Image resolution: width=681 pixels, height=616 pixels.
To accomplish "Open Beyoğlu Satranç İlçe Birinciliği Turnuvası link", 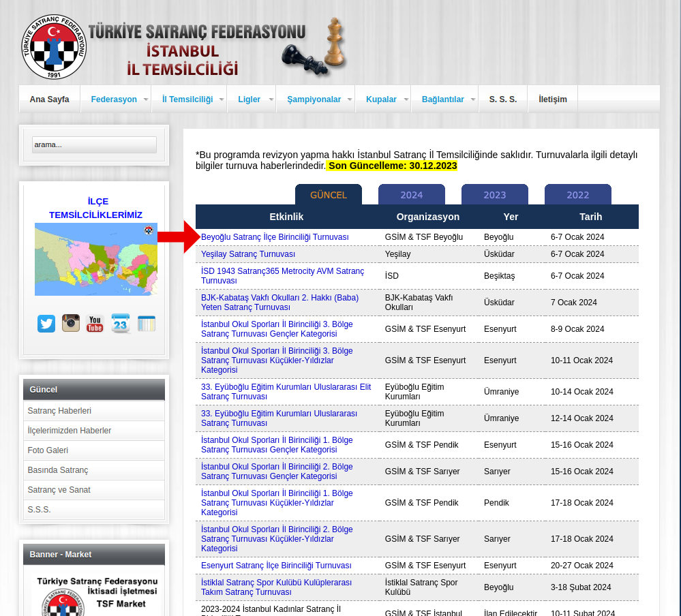I will click(275, 237).
